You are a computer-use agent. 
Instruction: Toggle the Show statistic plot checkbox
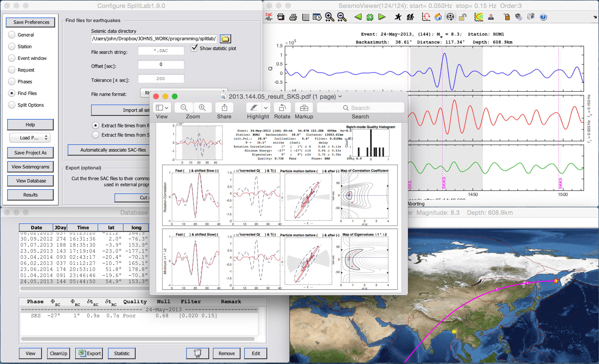coord(194,48)
